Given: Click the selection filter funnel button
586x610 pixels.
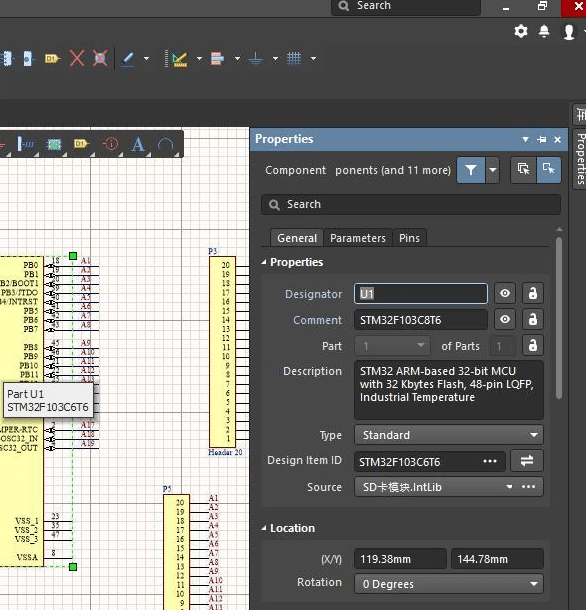Looking at the screenshot, I should pos(471,170).
